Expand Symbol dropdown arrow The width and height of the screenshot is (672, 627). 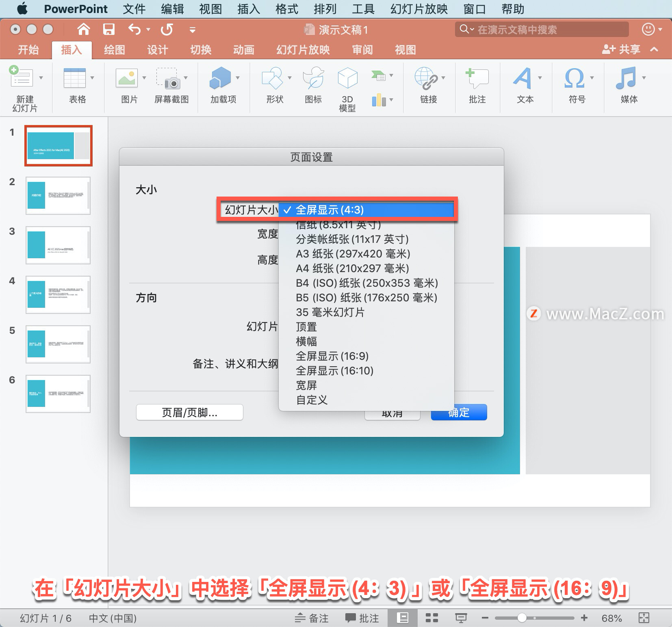pos(592,78)
